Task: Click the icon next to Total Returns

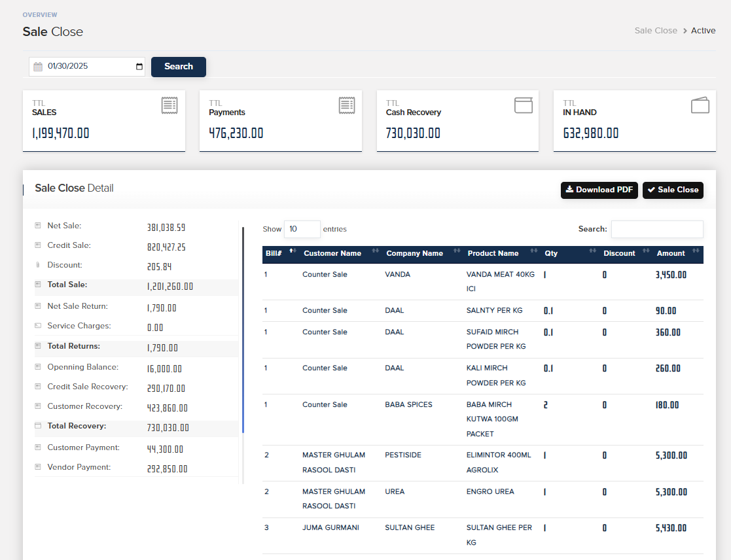Action: point(38,345)
